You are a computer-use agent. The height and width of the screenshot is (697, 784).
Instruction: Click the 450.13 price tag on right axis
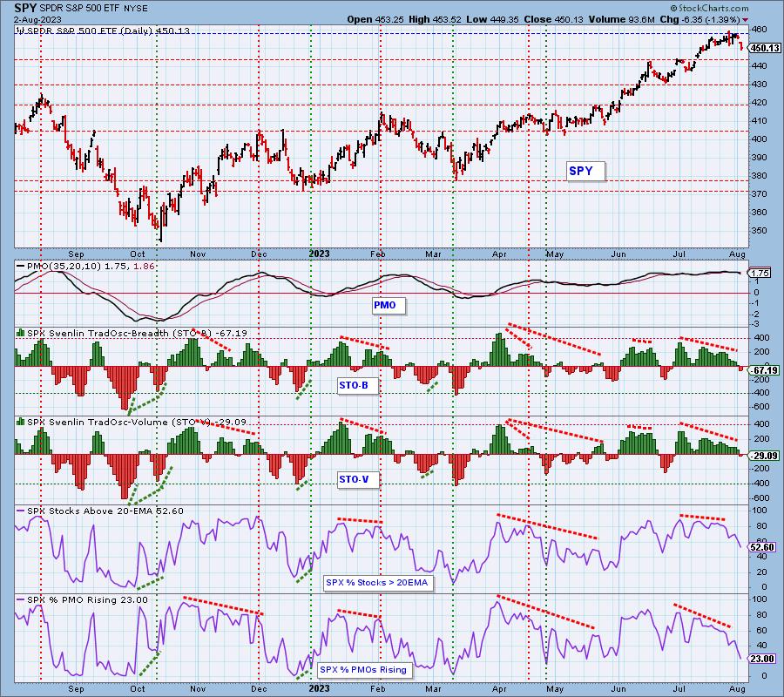click(765, 48)
